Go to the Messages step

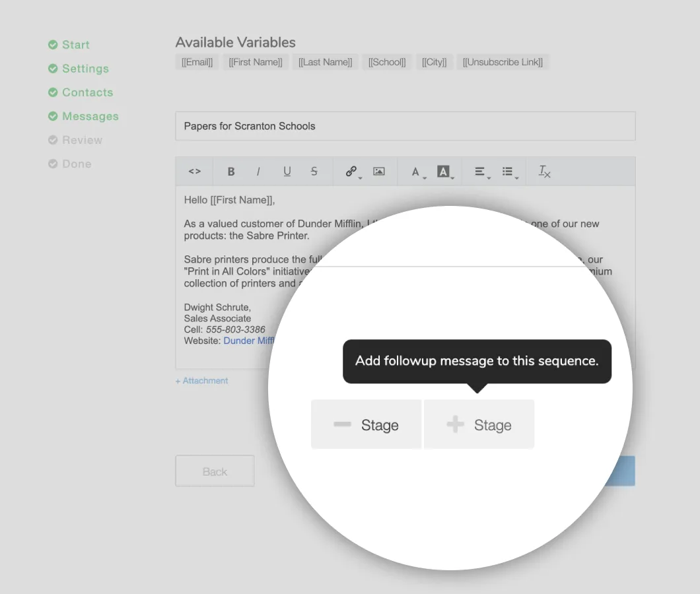(83, 116)
